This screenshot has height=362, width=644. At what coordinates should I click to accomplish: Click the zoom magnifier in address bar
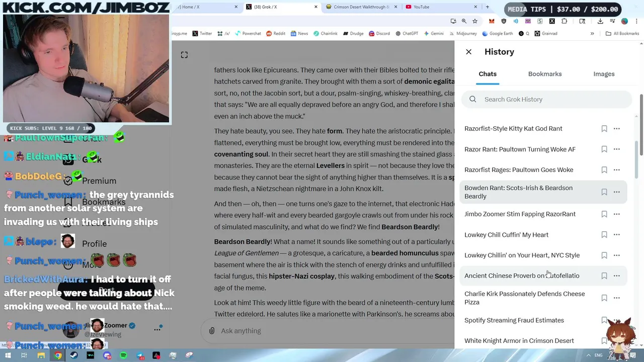point(464,21)
